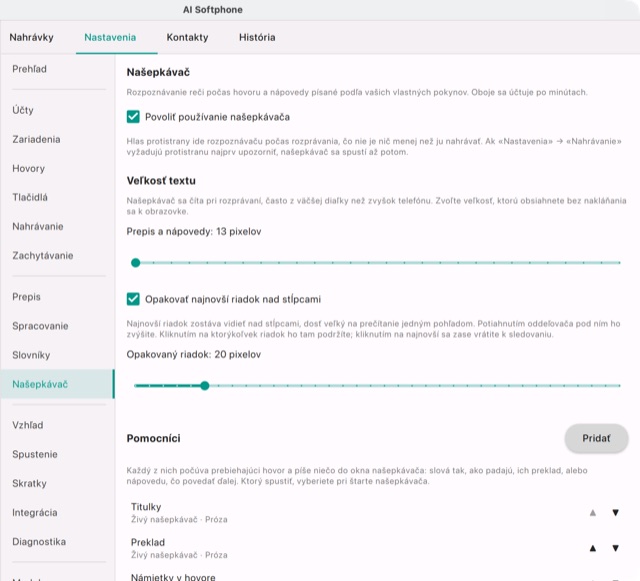This screenshot has height=581, width=640.
Task: Select the Námietky v hovore helper
Action: pos(377,576)
